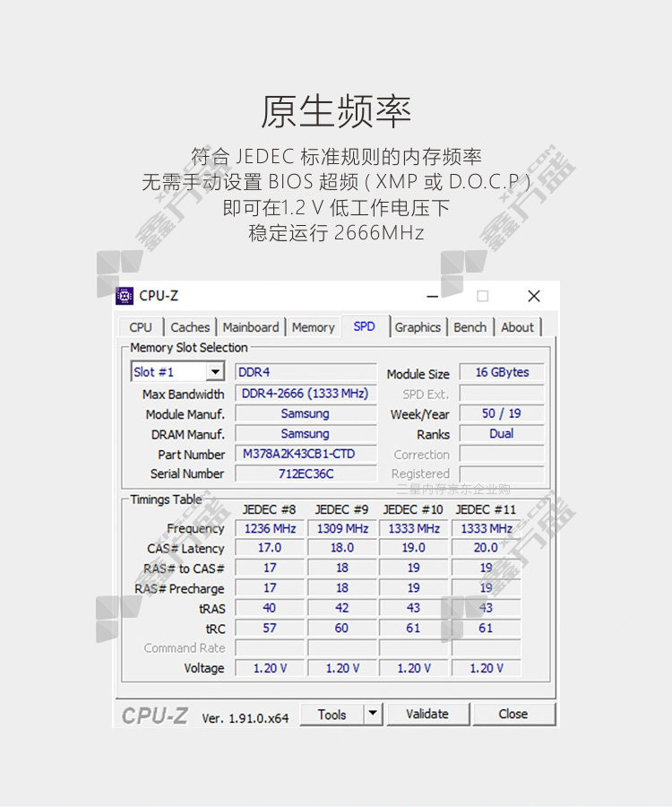Click the JEDEC #10 column header

(x=413, y=509)
